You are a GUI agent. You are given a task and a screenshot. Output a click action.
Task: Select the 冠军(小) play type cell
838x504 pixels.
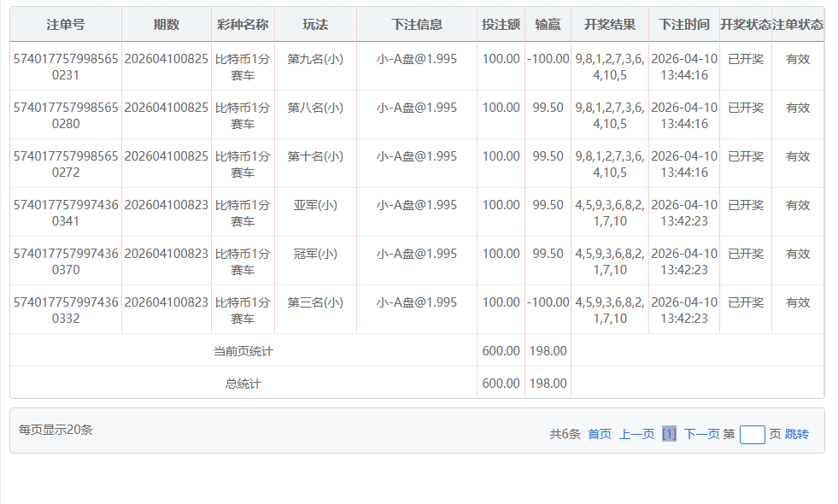tap(315, 255)
